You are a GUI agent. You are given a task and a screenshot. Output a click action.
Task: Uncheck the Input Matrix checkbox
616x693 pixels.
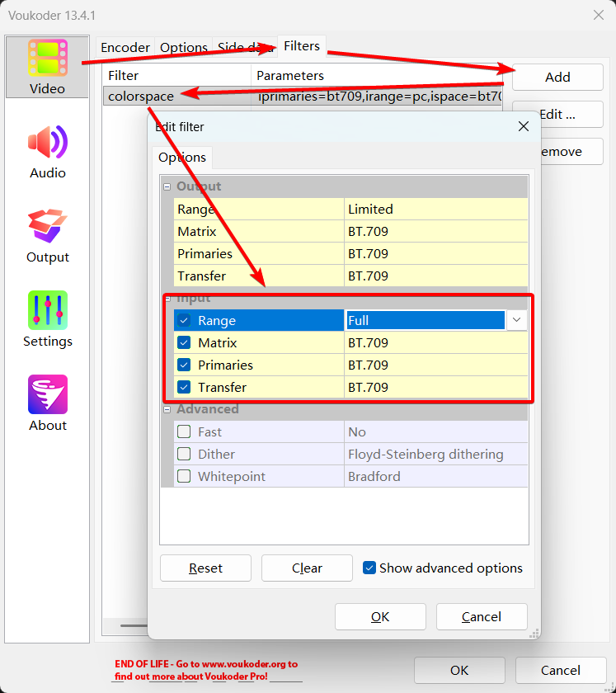pyautogui.click(x=184, y=343)
